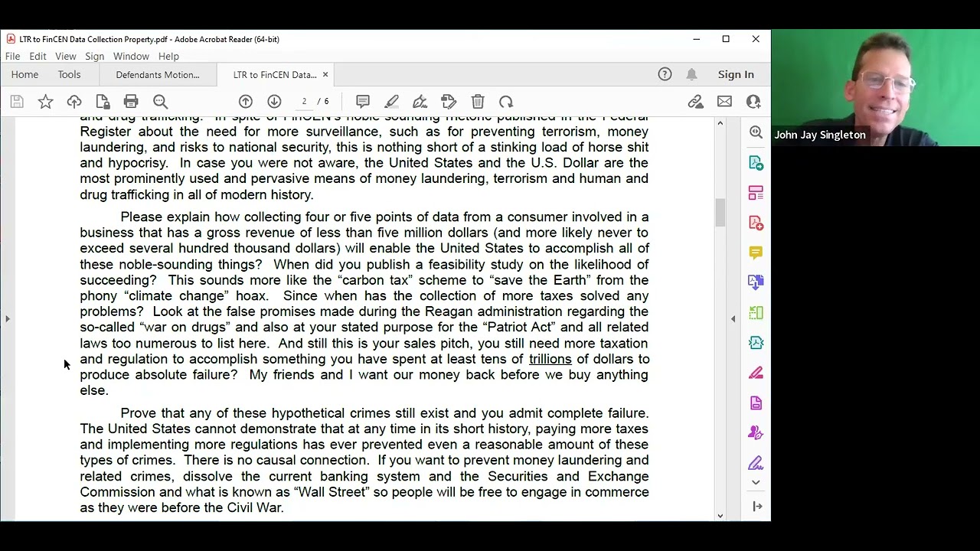Screen dimensions: 980x551
Task: Add a sticky note comment
Action: (x=363, y=102)
